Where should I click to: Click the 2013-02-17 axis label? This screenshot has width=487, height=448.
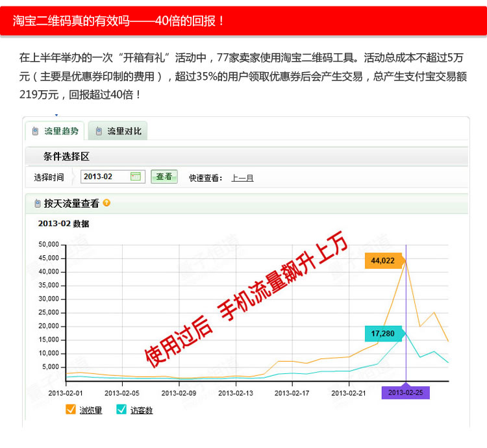pyautogui.click(x=292, y=393)
